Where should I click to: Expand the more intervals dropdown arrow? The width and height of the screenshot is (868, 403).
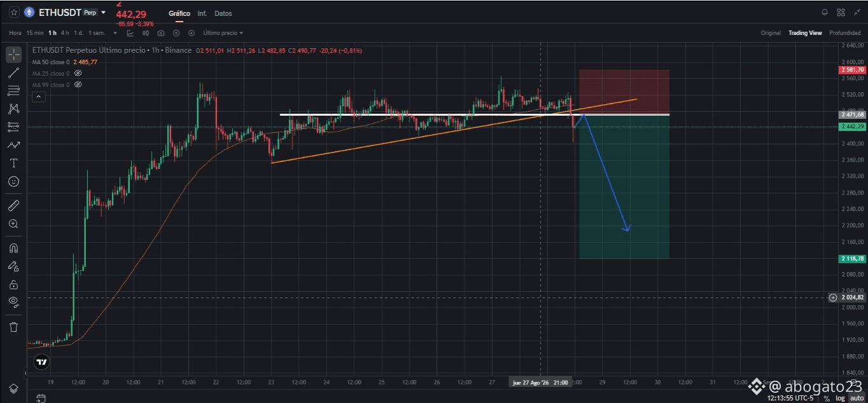tap(115, 33)
